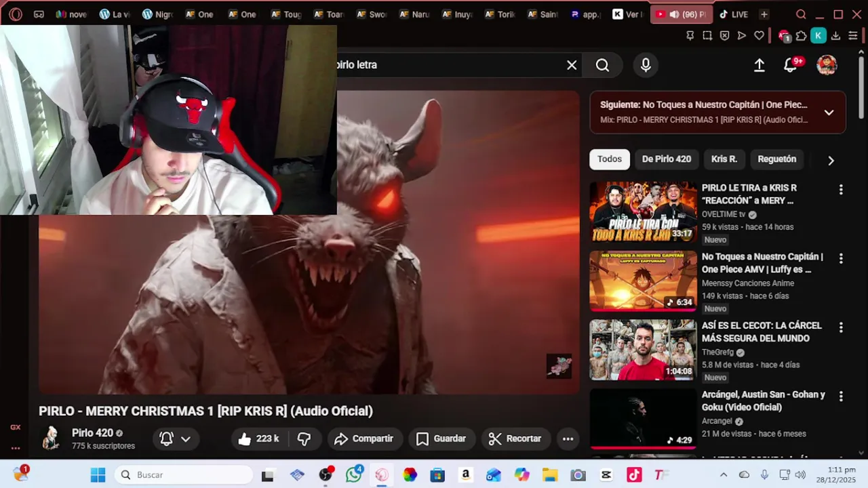Select the Reguetón filter chip
This screenshot has height=488, width=868.
pos(777,159)
